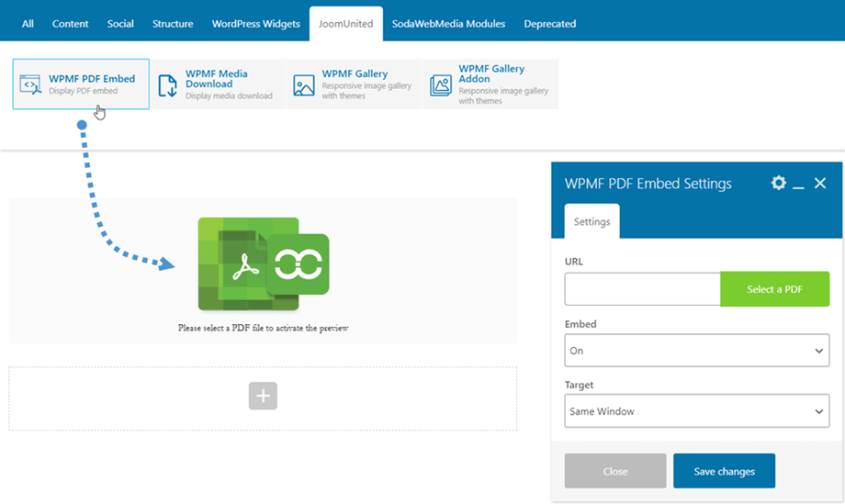Choose the WPMF Gallery Addon icon
This screenshot has height=504, width=845.
441,85
